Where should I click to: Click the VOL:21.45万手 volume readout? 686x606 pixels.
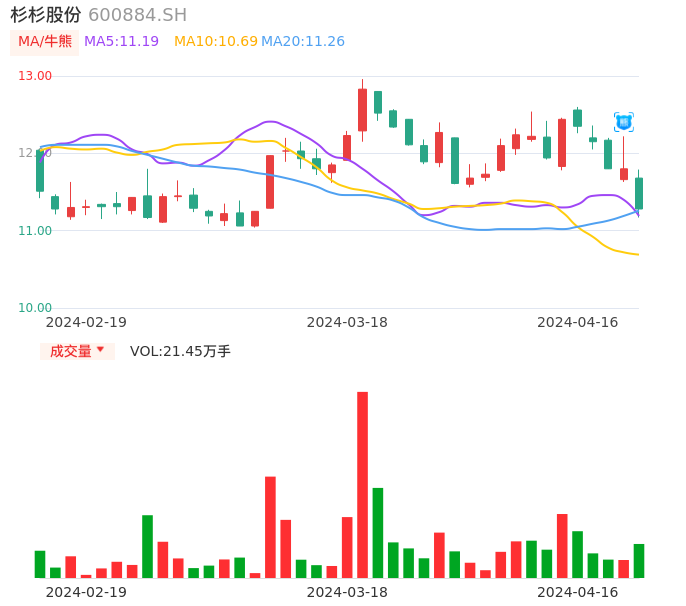pyautogui.click(x=180, y=351)
